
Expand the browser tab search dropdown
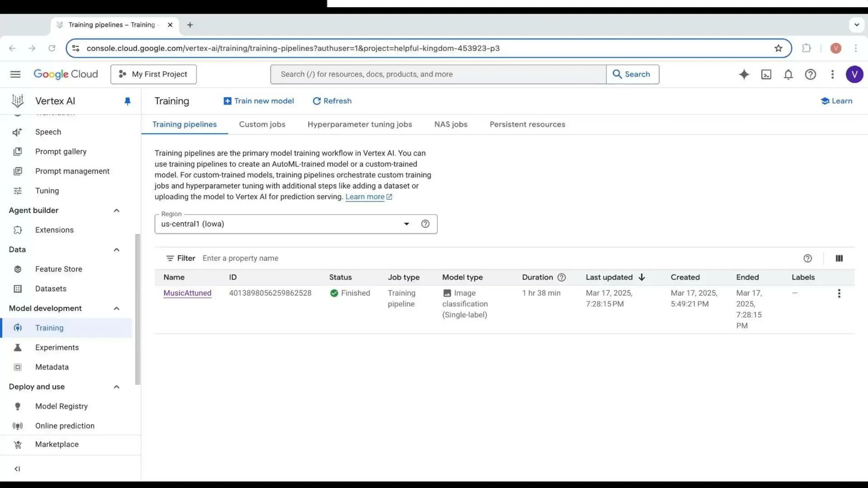tap(857, 25)
